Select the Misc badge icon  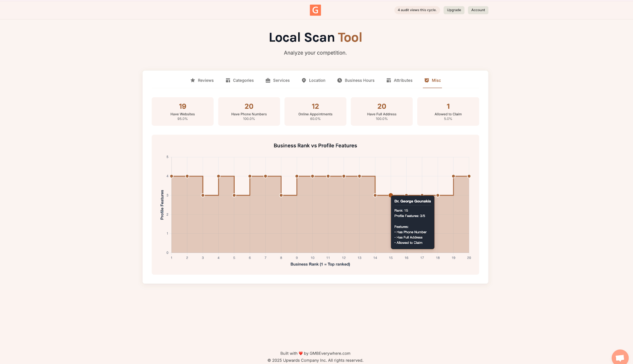point(426,80)
